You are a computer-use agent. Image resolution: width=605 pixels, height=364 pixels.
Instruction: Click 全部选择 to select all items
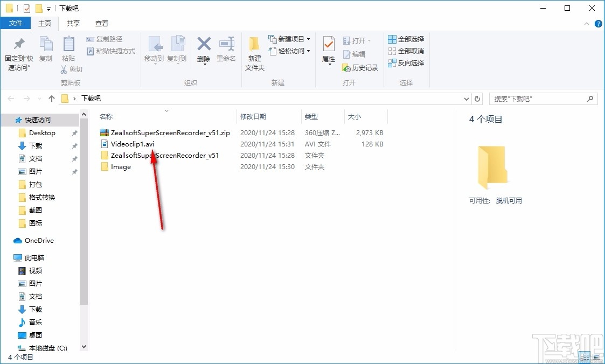pos(406,39)
